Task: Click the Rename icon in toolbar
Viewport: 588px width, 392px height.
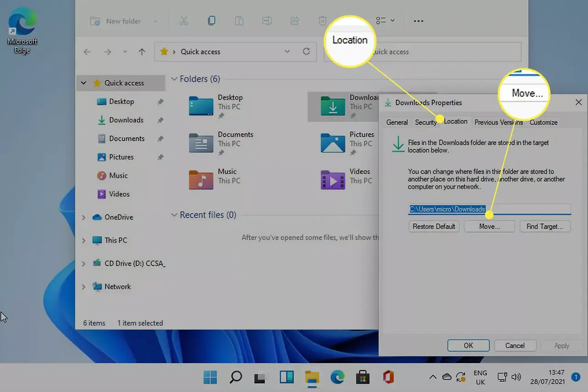Action: click(267, 21)
